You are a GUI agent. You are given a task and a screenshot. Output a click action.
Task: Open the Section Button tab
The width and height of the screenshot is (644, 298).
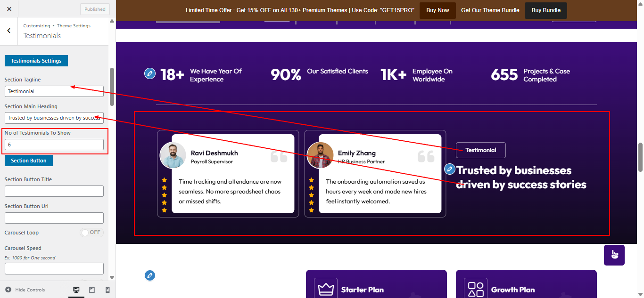(x=29, y=161)
